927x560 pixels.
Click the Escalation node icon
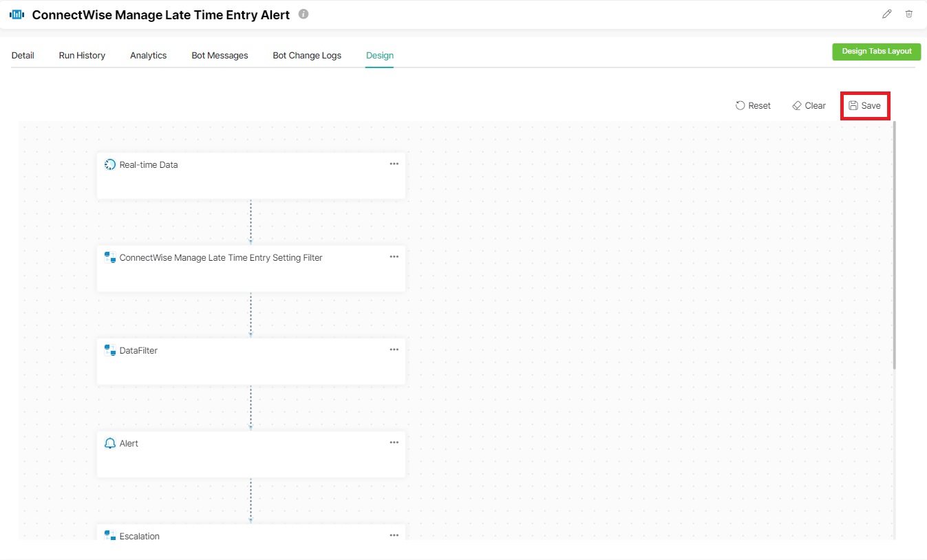click(x=110, y=535)
